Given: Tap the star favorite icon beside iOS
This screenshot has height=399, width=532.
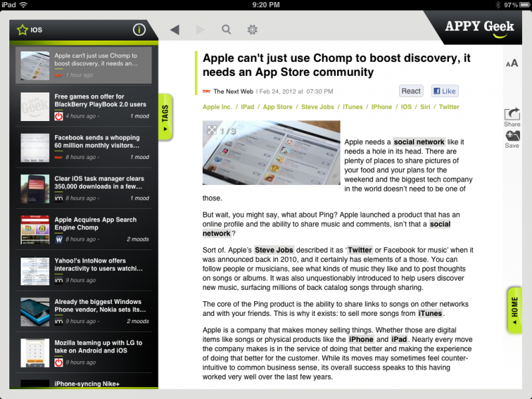Looking at the screenshot, I should 23,30.
